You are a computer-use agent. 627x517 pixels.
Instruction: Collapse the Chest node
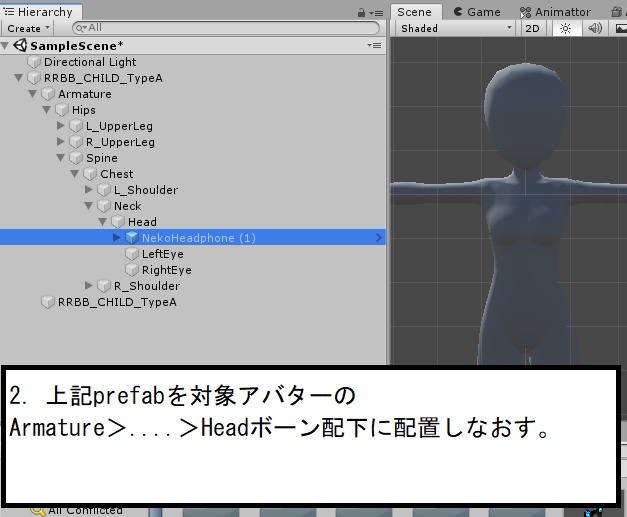75,174
